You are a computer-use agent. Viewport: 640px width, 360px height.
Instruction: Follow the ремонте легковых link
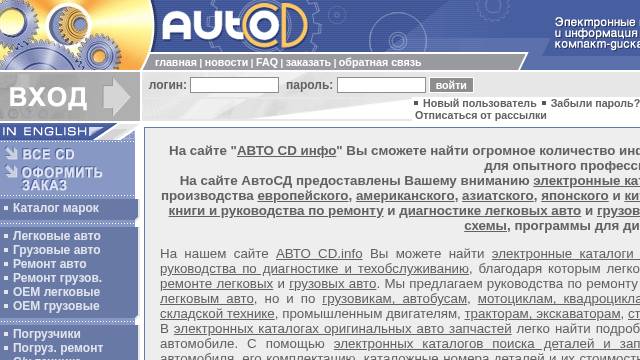tap(216, 284)
